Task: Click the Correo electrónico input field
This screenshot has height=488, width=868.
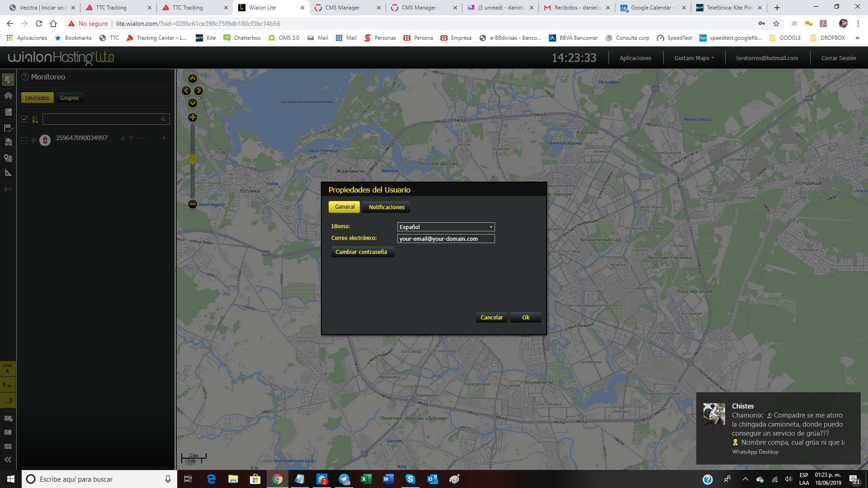Action: (x=446, y=239)
